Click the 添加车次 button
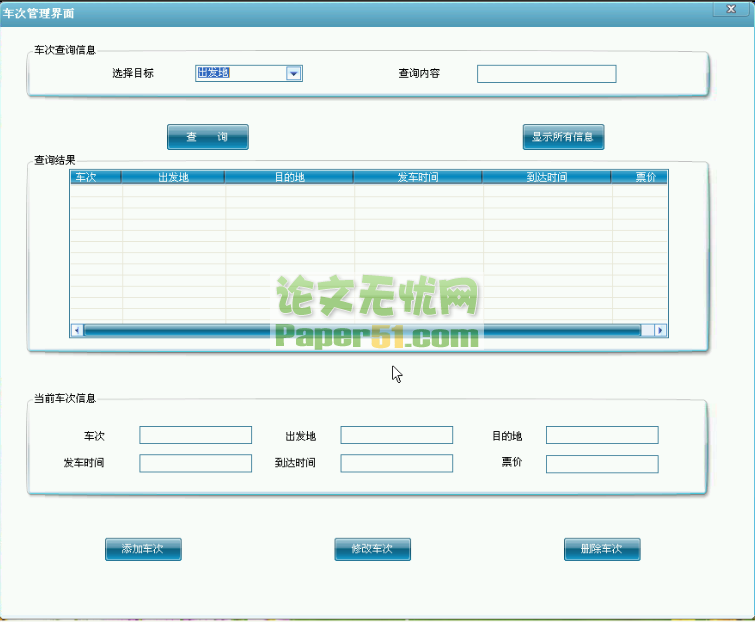The image size is (755, 622). (143, 549)
